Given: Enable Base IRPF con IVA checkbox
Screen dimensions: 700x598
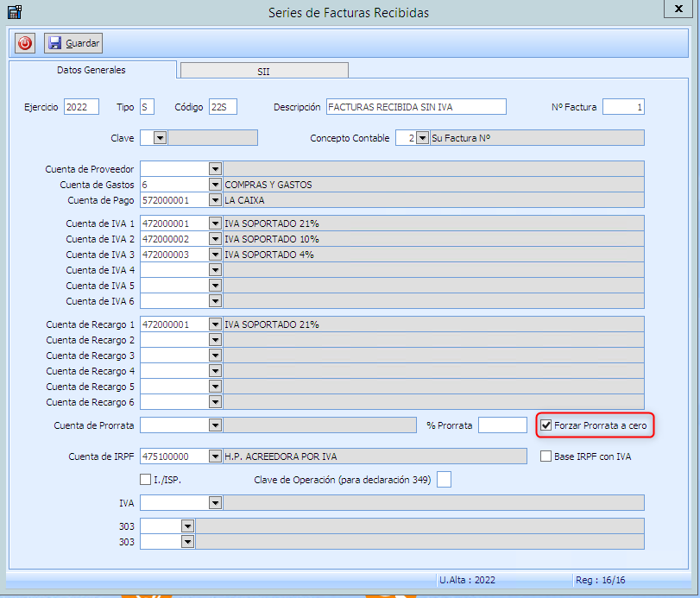Looking at the screenshot, I should [546, 456].
